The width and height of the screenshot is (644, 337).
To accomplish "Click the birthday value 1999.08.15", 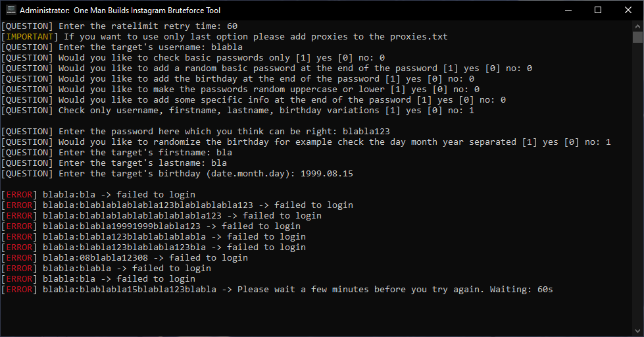I will pyautogui.click(x=326, y=173).
